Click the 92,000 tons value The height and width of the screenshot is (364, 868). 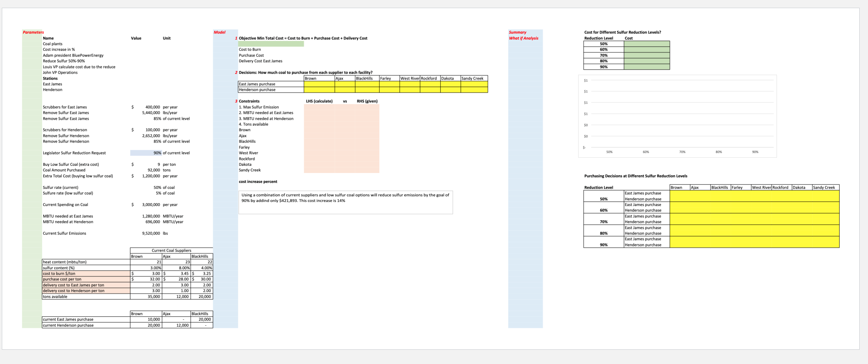tap(154, 170)
